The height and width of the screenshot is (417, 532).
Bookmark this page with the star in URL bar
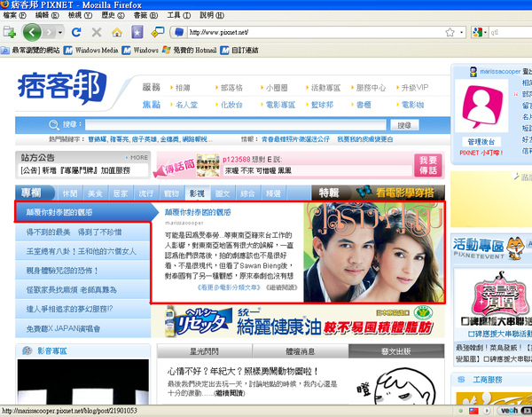(x=450, y=32)
